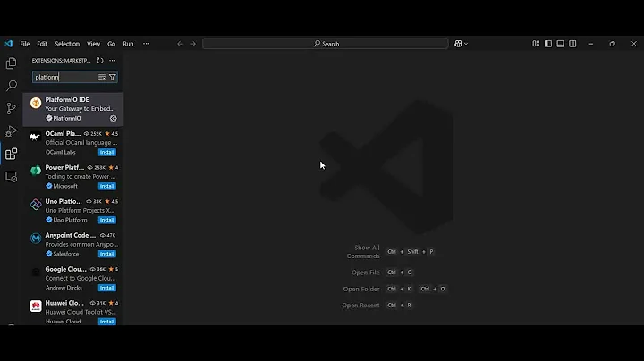Install the Google Cloud extension by Andrew Dircks
This screenshot has height=361, width=644.
tap(106, 288)
